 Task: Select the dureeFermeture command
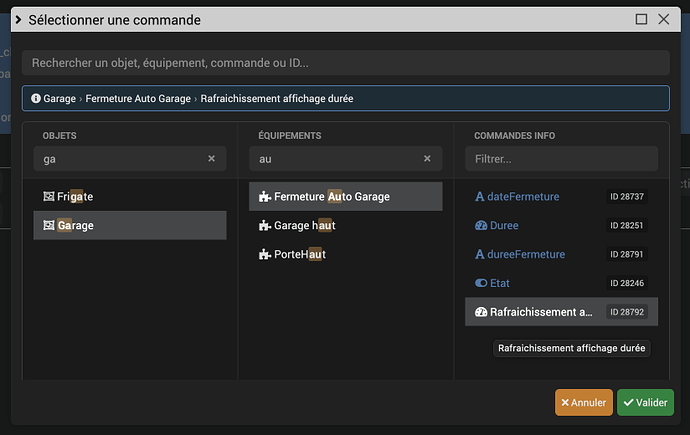click(561, 254)
